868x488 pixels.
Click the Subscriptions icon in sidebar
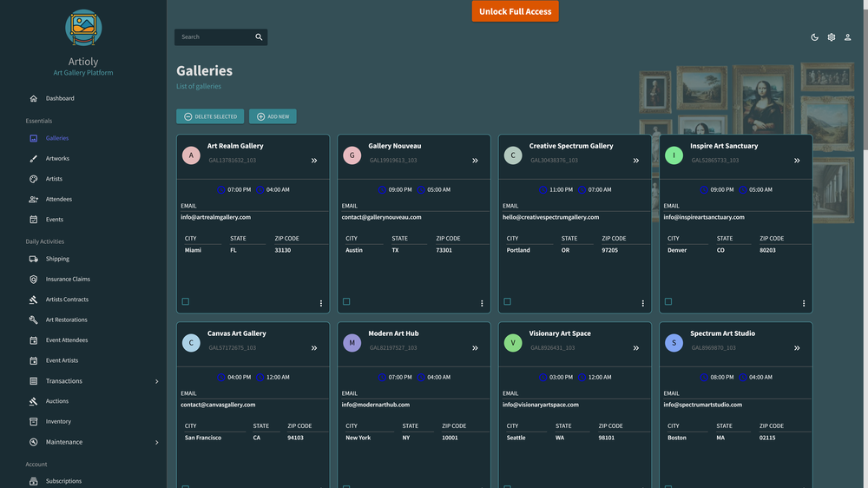pyautogui.click(x=33, y=481)
